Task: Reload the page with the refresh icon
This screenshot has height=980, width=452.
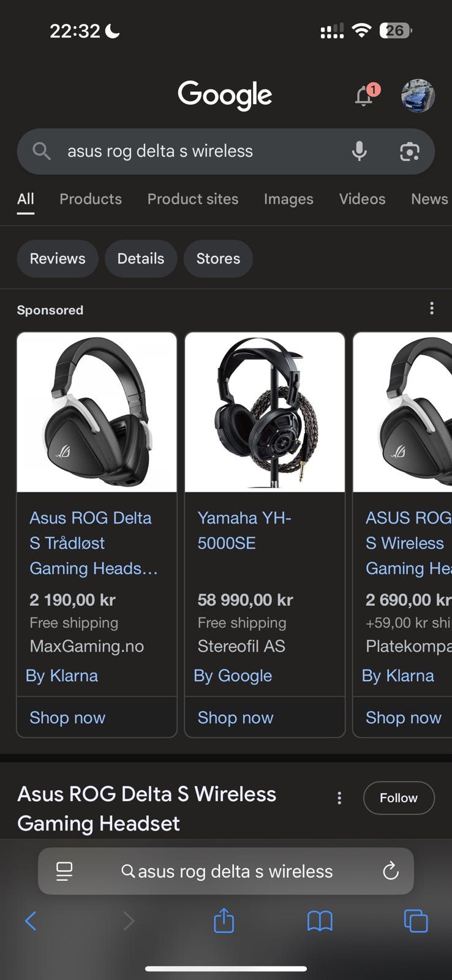Action: coord(390,871)
